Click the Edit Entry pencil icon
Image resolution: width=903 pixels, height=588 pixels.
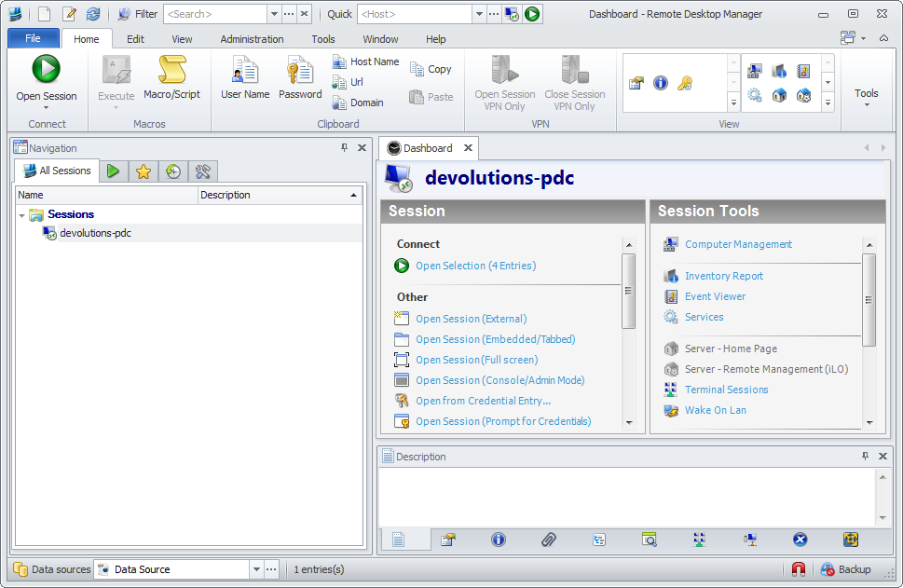[69, 14]
